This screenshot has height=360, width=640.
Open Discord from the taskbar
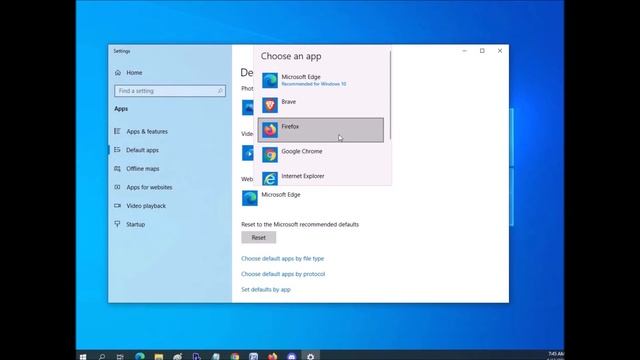(291, 357)
